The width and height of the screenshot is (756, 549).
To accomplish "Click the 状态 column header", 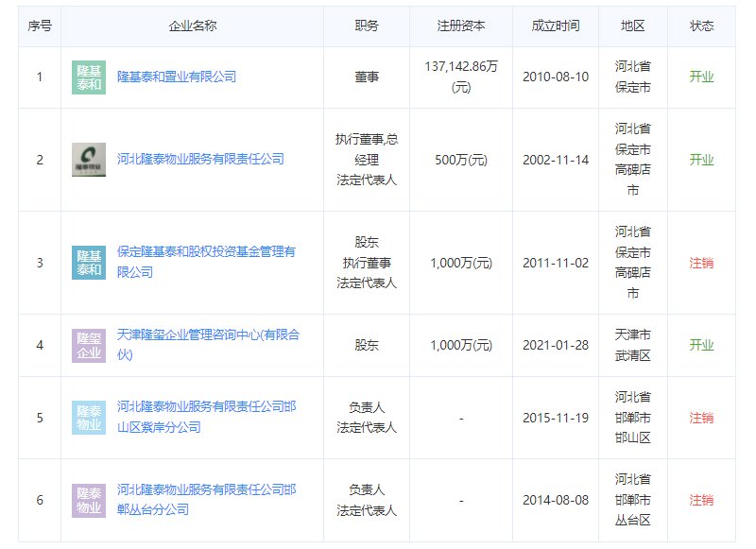I will point(701,26).
